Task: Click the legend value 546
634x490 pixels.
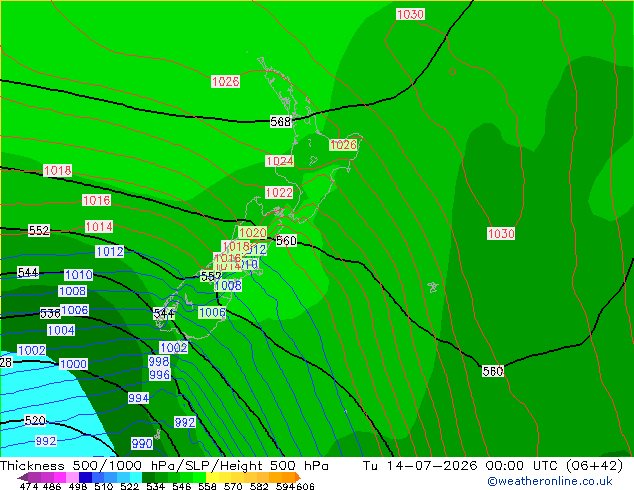Action: (x=182, y=486)
